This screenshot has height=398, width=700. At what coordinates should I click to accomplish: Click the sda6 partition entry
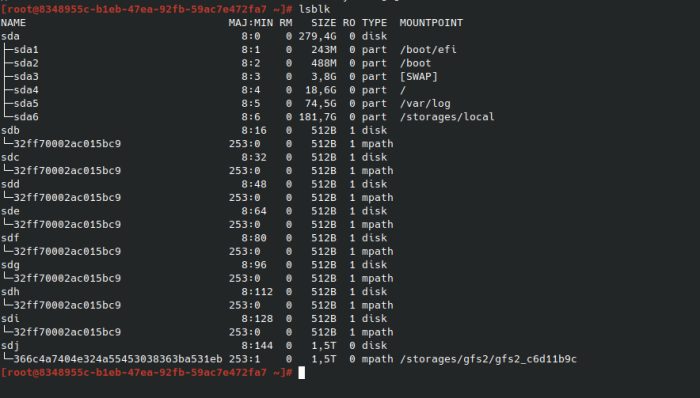26,117
